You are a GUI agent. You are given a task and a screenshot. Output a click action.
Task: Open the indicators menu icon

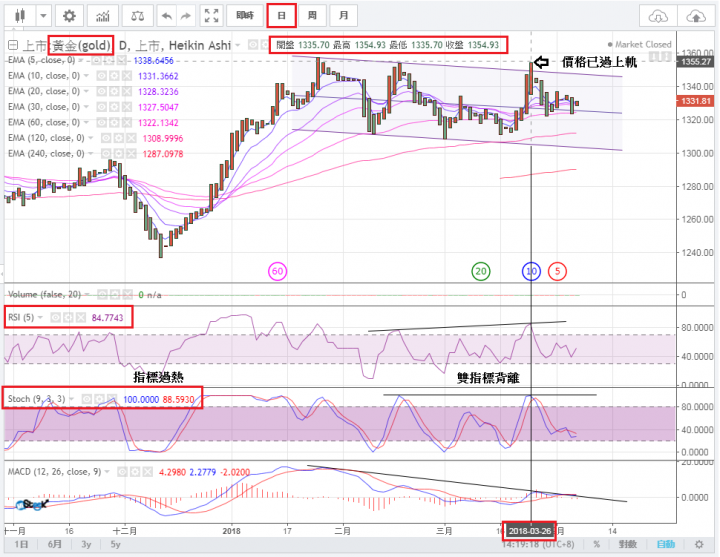(103, 16)
